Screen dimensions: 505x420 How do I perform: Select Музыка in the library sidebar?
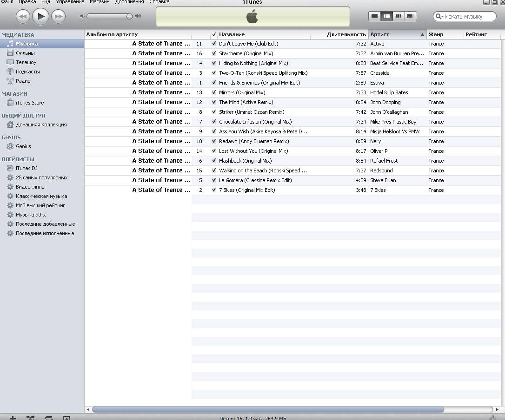pos(42,44)
